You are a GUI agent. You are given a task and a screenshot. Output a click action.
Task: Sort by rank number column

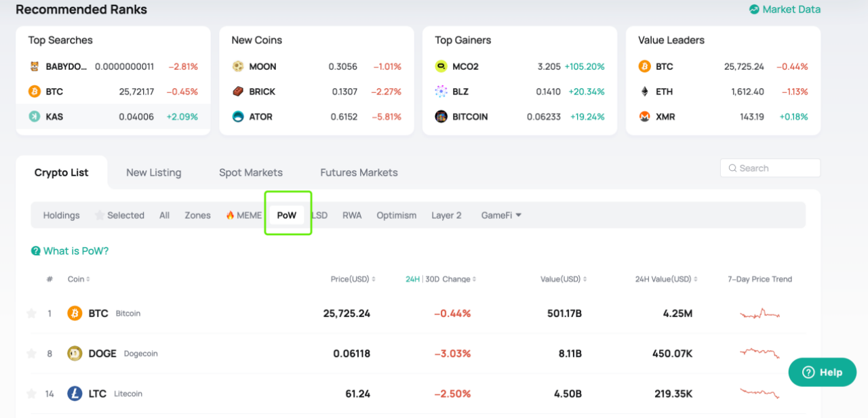pos(50,279)
